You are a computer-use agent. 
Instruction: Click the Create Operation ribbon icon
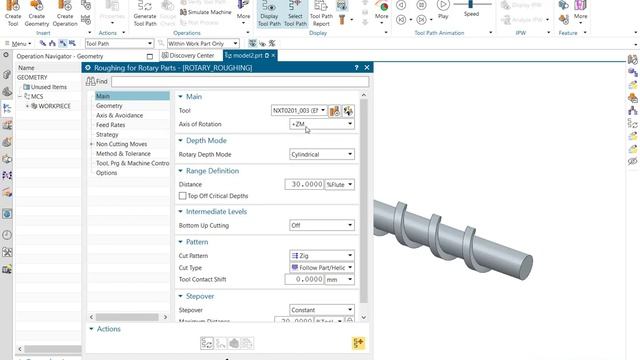click(x=65, y=13)
